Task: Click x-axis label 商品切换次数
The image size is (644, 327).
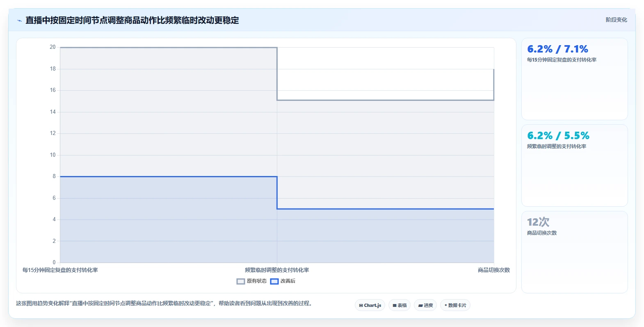Action: pos(493,270)
